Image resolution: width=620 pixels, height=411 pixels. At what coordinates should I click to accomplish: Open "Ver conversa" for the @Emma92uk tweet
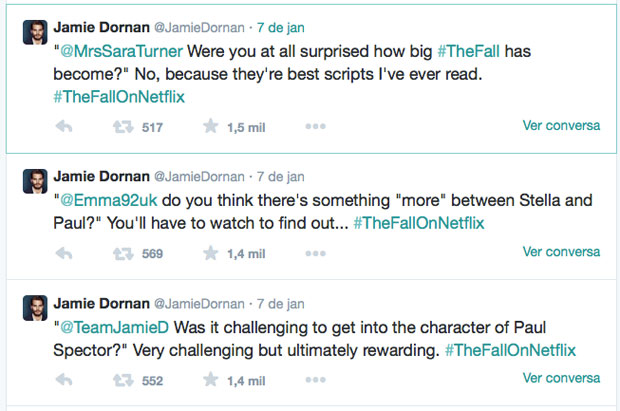[561, 253]
